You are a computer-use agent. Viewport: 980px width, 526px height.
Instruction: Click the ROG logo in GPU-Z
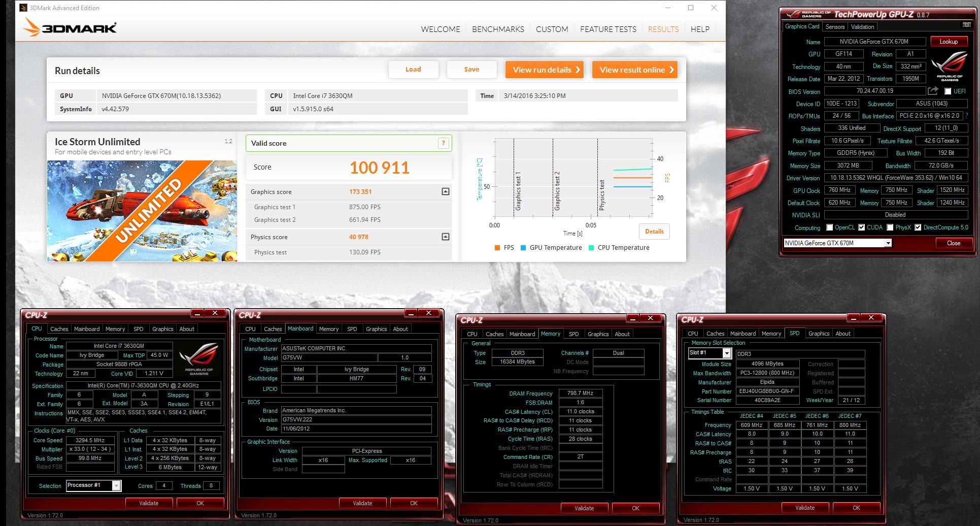click(949, 66)
